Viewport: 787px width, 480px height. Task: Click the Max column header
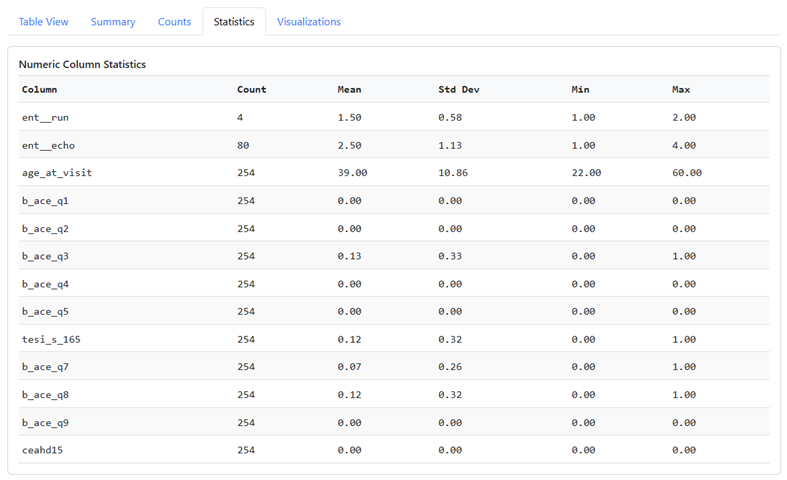coord(681,89)
